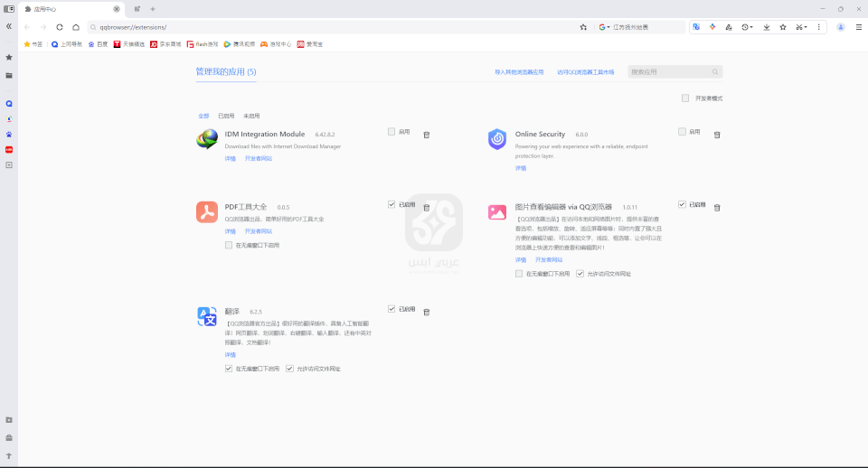Bookmark this page with the address bar star
Image resolution: width=868 pixels, height=468 pixels.
coord(583,27)
